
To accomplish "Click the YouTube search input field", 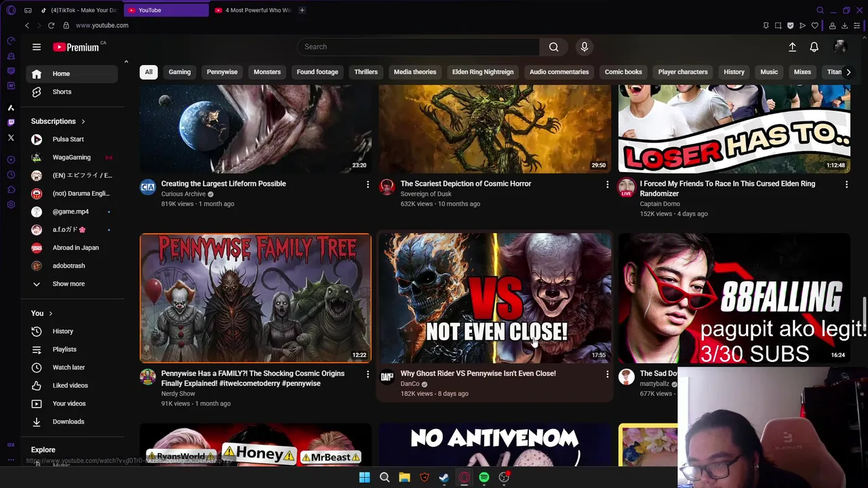I will (x=418, y=47).
